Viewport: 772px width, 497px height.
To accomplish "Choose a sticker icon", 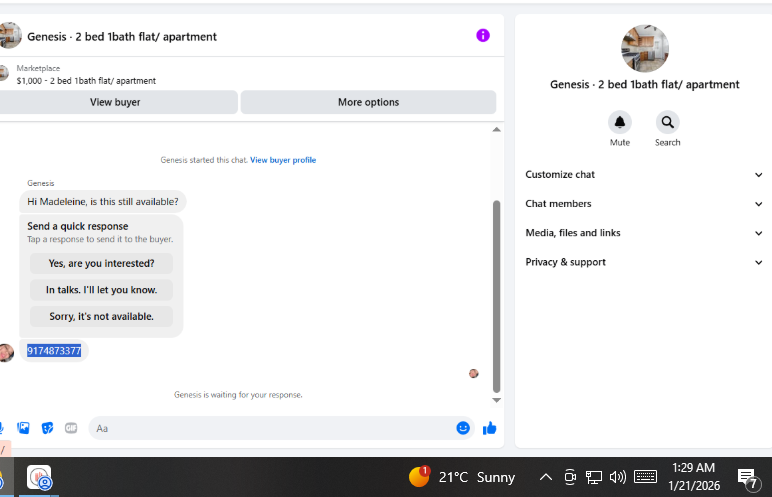I will pyautogui.click(x=47, y=428).
